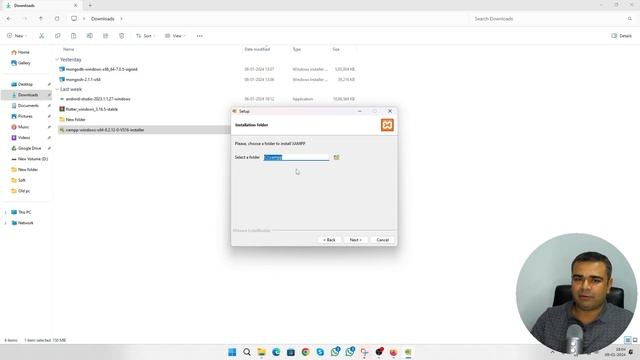Click the Up arrow in Explorer navigation
The width and height of the screenshot is (640, 360).
pos(41,19)
